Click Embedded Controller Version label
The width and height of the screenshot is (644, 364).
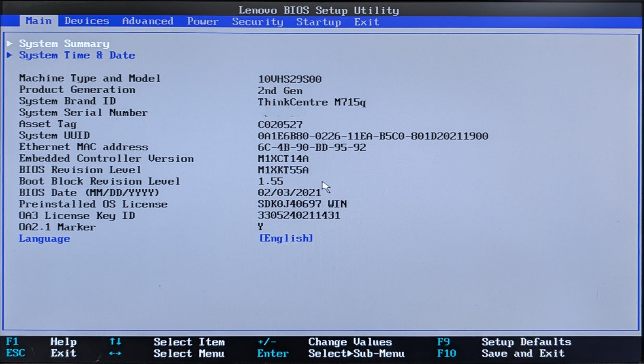106,159
